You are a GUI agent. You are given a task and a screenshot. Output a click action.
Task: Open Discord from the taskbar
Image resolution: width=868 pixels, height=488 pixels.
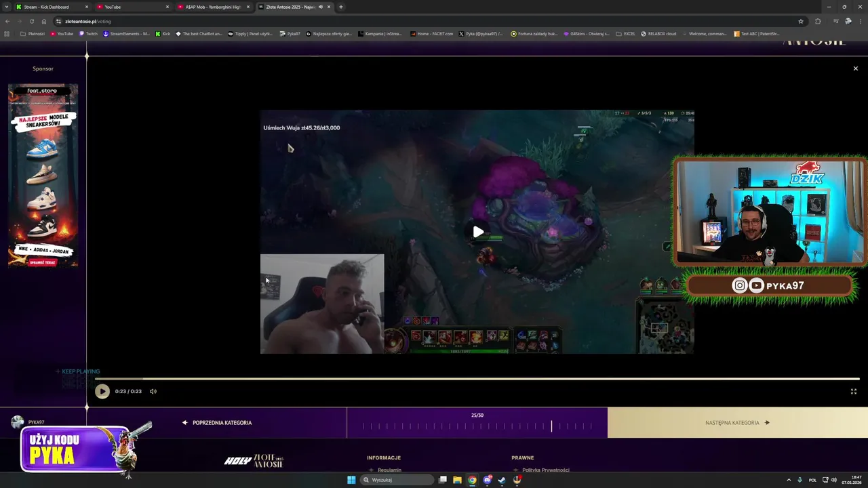487,480
